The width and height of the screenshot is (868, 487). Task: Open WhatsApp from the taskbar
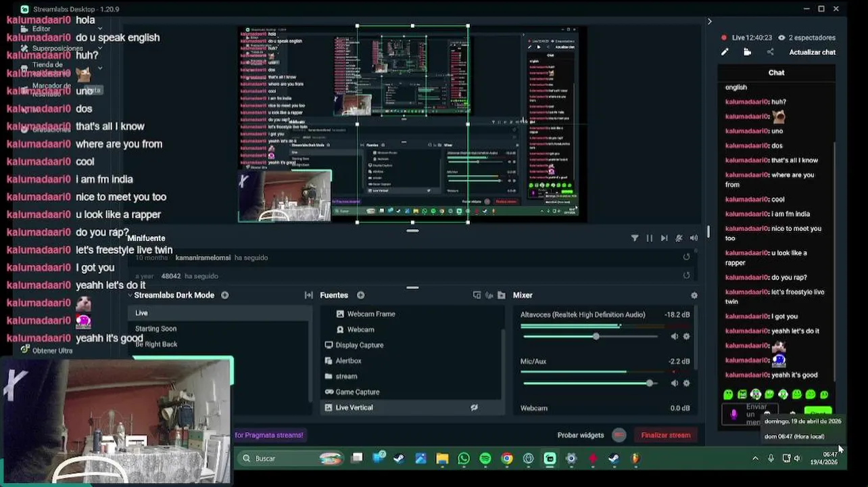coord(464,459)
